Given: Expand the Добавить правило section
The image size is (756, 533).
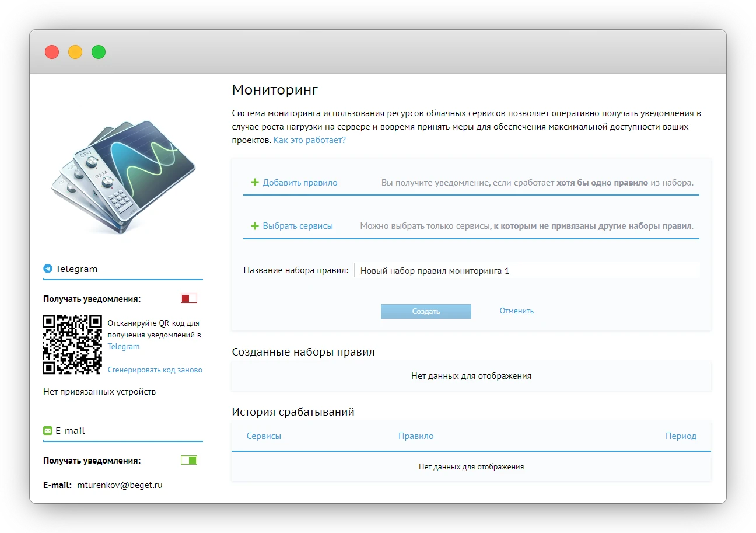Looking at the screenshot, I should click(x=300, y=183).
